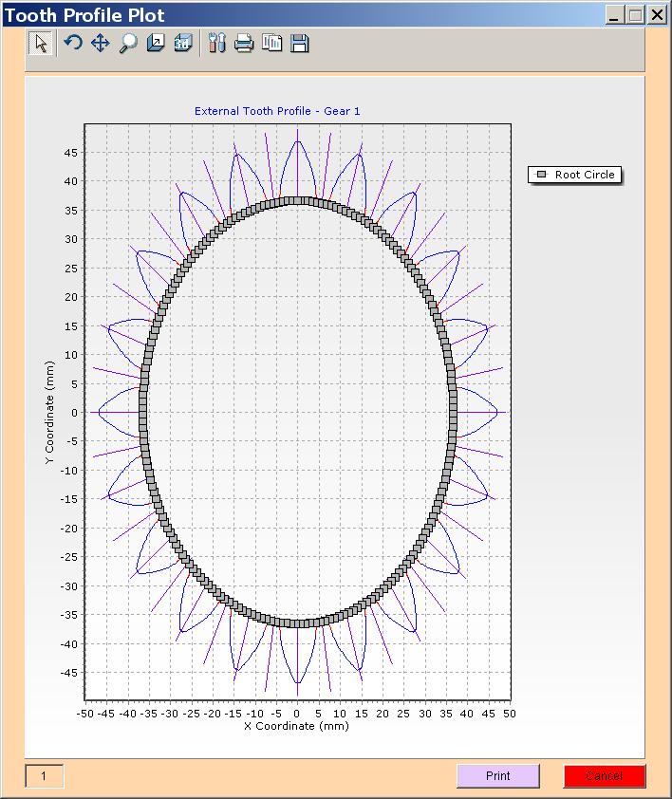
Task: Click the field showing value 1
Action: pos(44,775)
